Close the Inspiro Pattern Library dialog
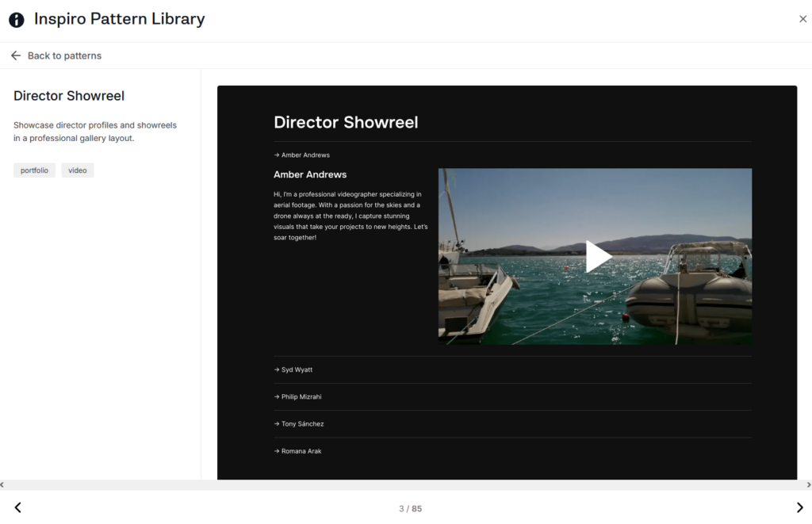 tap(802, 19)
